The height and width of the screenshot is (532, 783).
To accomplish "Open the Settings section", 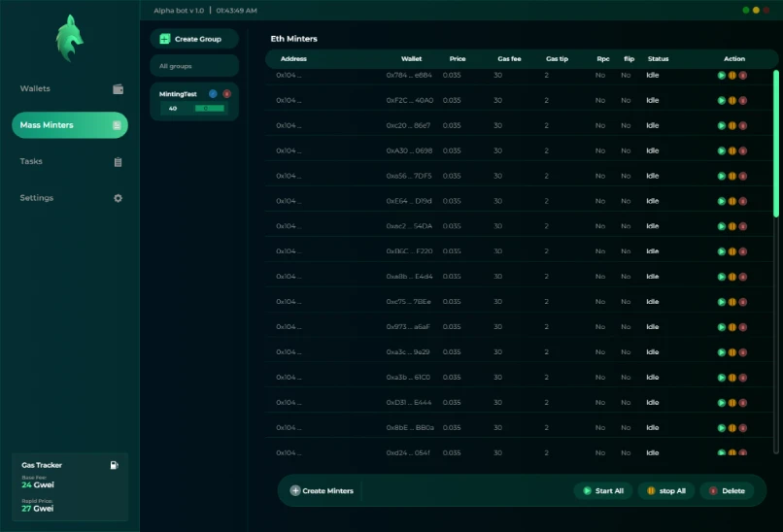I will click(70, 198).
